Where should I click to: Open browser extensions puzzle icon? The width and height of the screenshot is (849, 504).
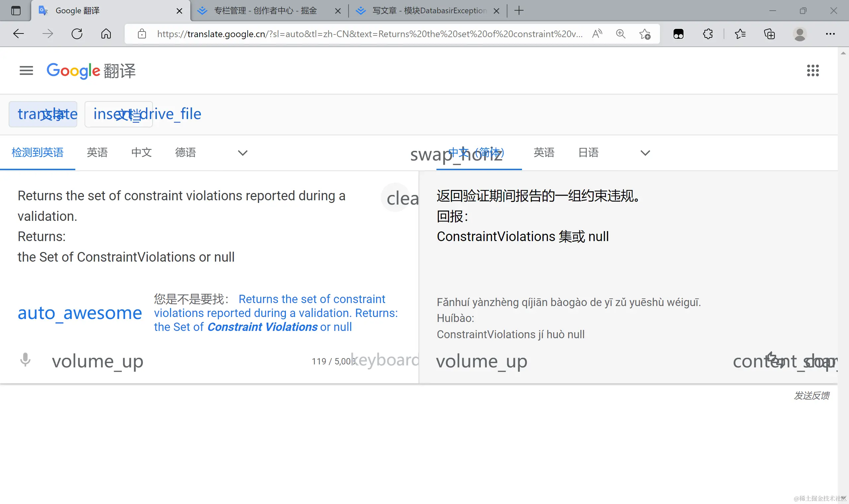708,34
